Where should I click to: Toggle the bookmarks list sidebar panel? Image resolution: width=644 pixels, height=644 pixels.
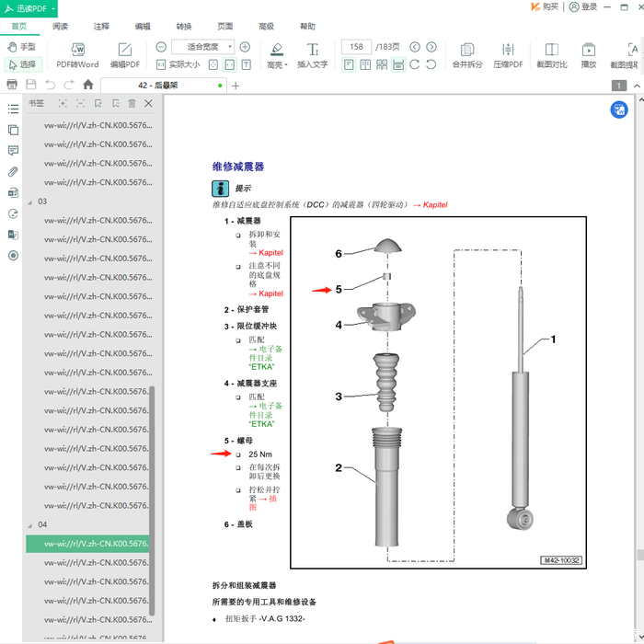13,109
